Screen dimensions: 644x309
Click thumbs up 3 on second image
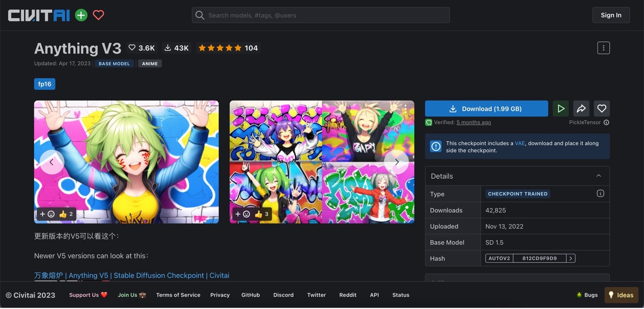click(262, 214)
